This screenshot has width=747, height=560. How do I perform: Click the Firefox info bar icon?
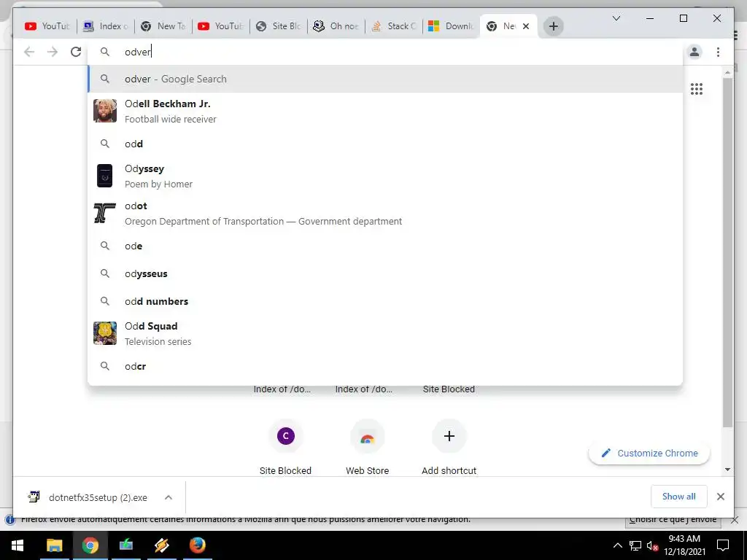pos(9,519)
